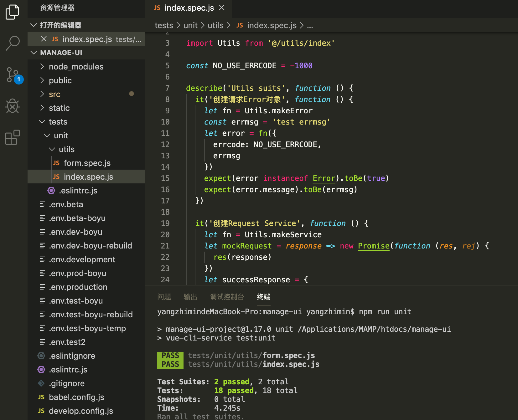The image size is (518, 420).
Task: Collapse the MANAGE-UI project section
Action: pos(34,53)
